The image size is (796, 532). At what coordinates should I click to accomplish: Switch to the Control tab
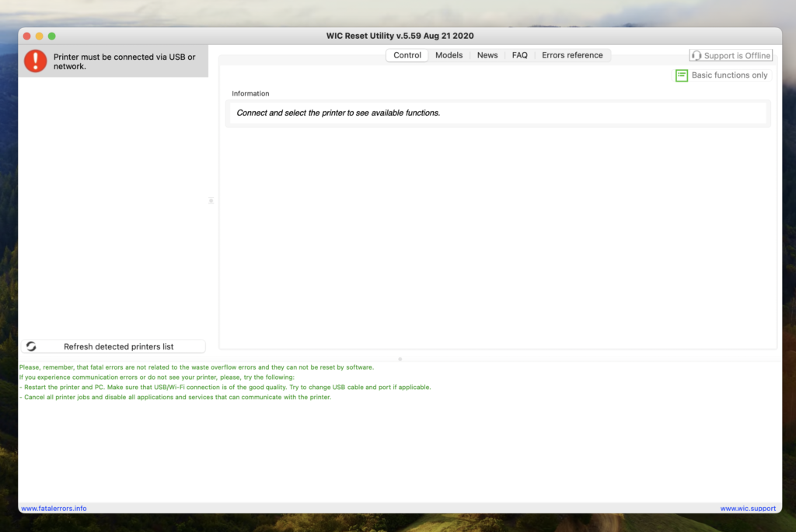pos(407,55)
